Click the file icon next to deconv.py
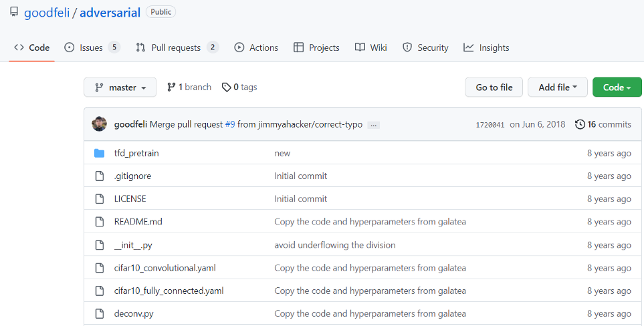The height and width of the screenshot is (326, 644). (x=100, y=314)
